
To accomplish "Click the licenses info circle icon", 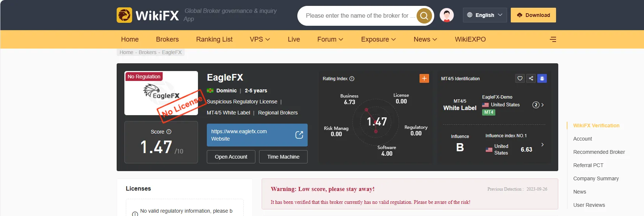I will (x=135, y=213).
